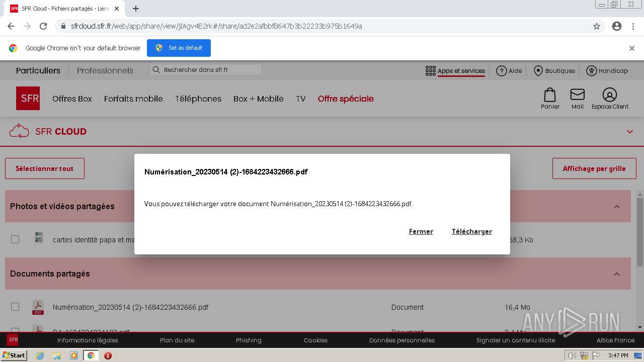
Task: Click the 16,4 Mo file size text
Action: [x=517, y=307]
